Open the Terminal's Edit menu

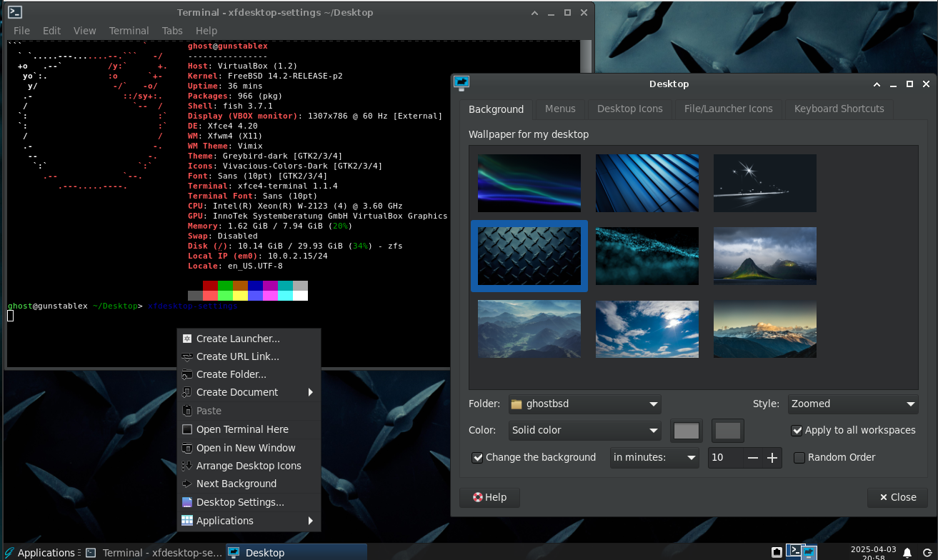point(51,31)
